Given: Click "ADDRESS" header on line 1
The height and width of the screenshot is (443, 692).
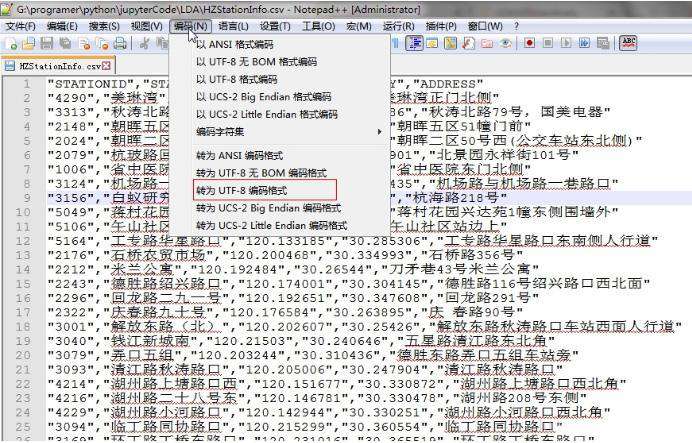Looking at the screenshot, I should coord(448,84).
